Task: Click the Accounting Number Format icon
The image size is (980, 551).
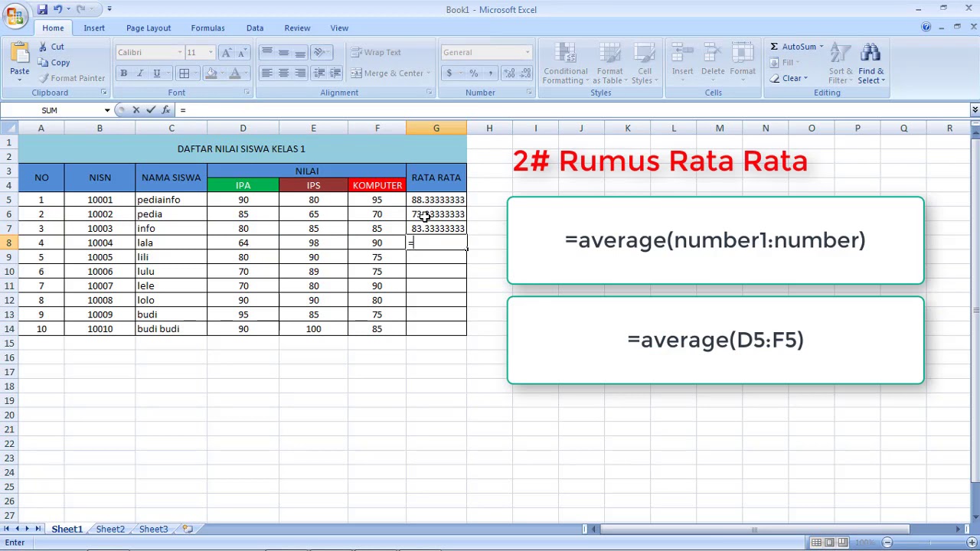Action: coord(449,73)
